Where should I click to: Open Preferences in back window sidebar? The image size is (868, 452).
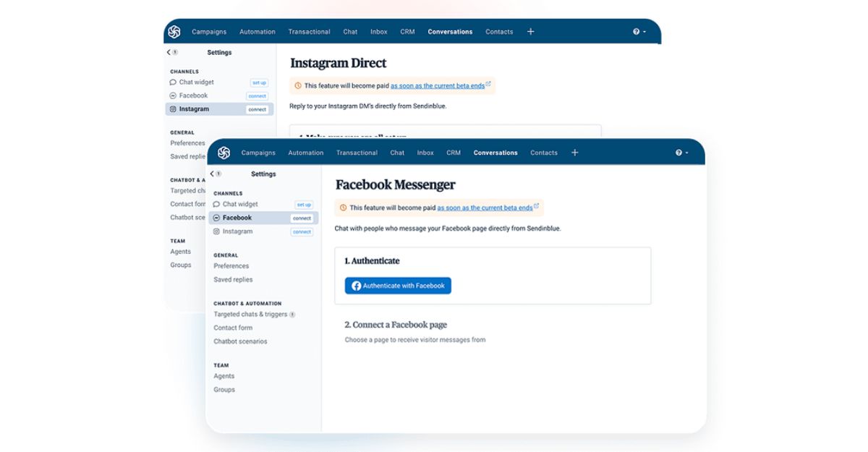tap(187, 143)
